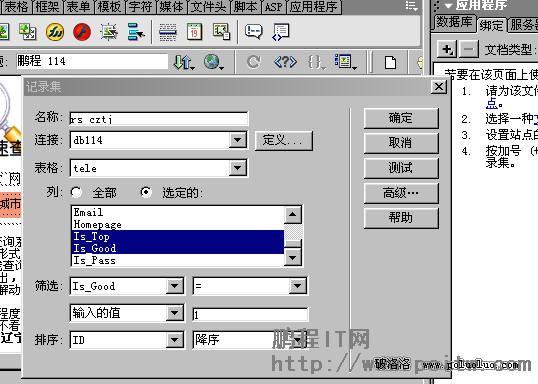Click the refresh design view icon
538x384 pixels.
pyautogui.click(x=254, y=62)
